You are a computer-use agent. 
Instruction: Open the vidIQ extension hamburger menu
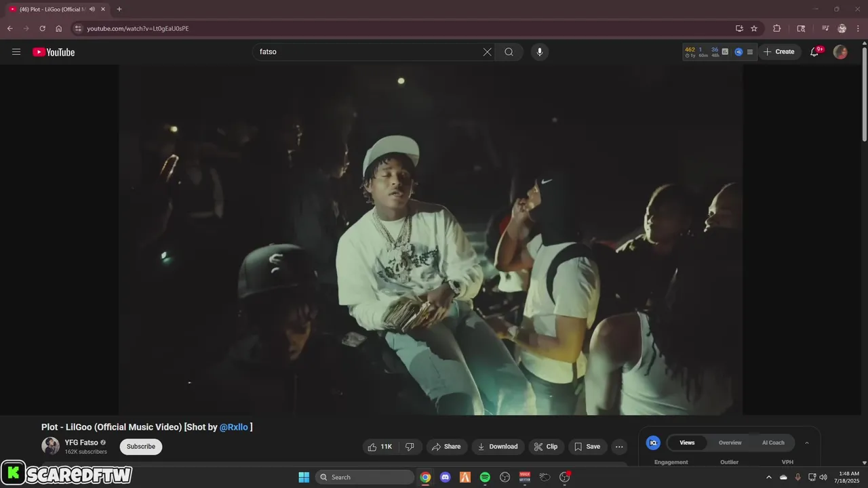[750, 52]
